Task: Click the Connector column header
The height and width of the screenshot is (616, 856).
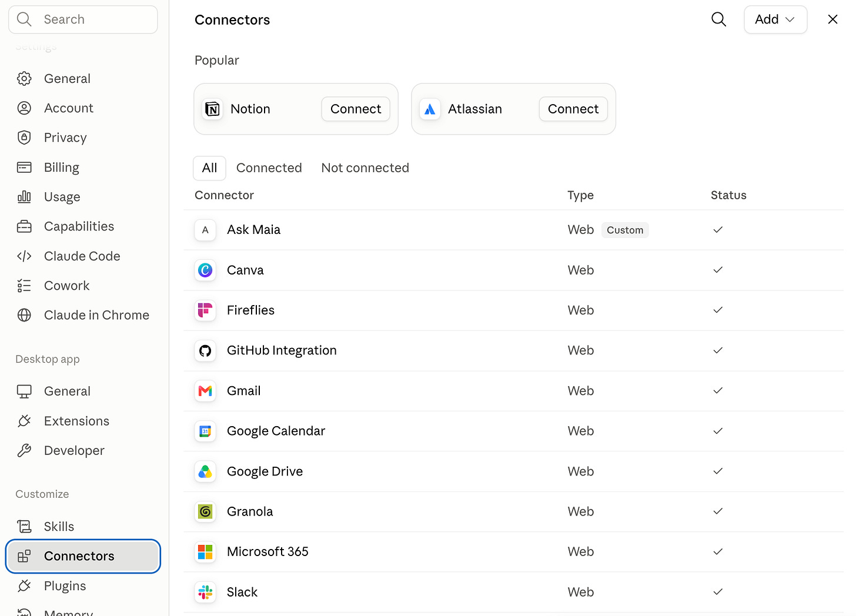Action: click(224, 195)
